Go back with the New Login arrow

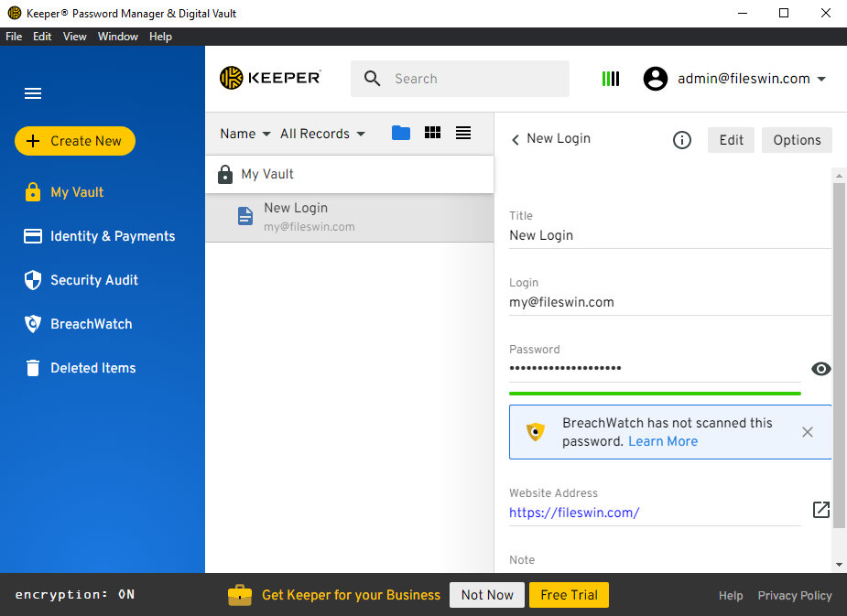(516, 140)
